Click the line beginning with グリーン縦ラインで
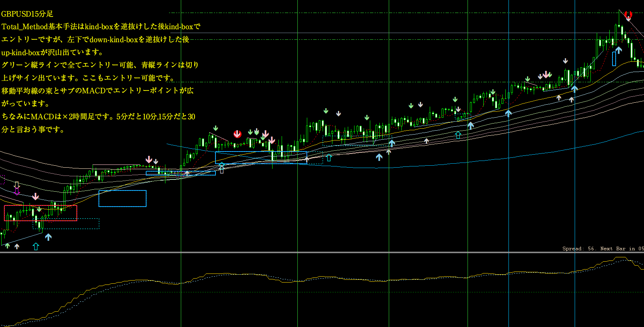Viewport: 644px width, 327px height. (100, 65)
